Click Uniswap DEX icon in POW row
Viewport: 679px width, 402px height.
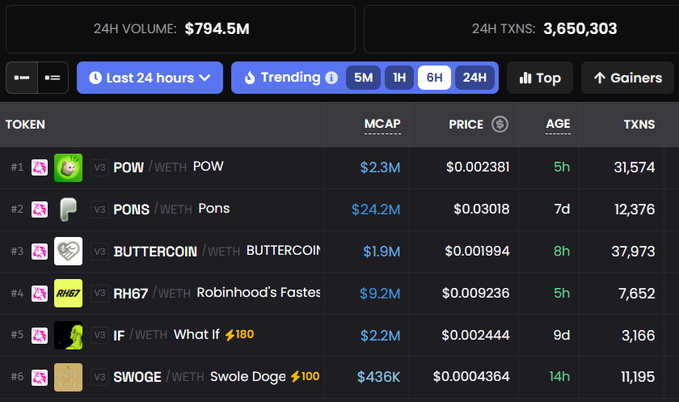pos(39,168)
